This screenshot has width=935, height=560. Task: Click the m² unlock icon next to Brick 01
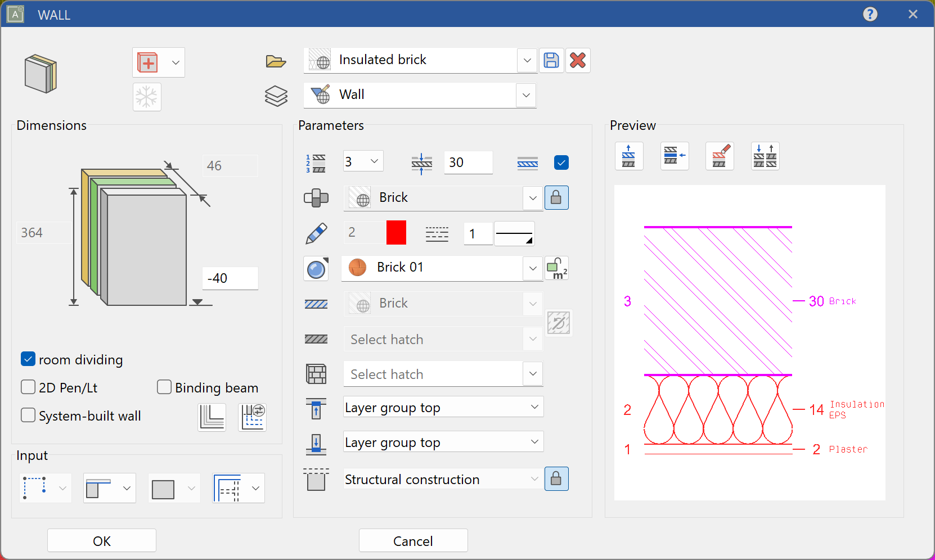(557, 268)
